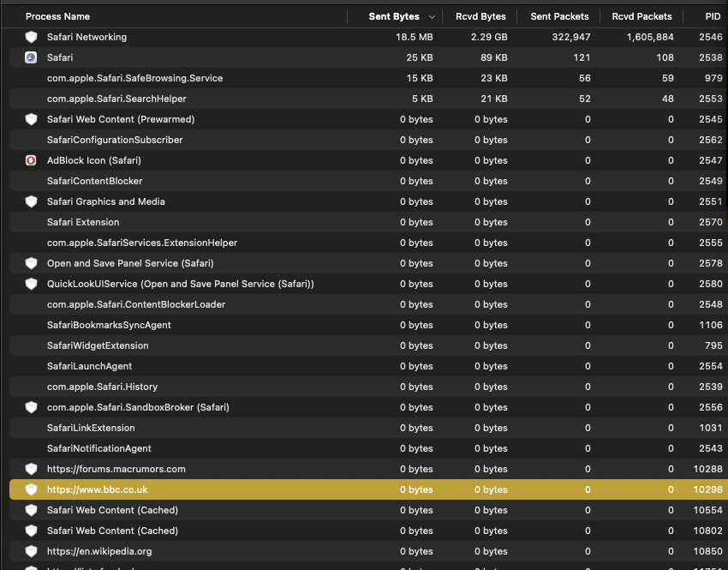Click the 1,605,884 received packets value
Image resolution: width=728 pixels, height=570 pixels.
[x=650, y=37]
